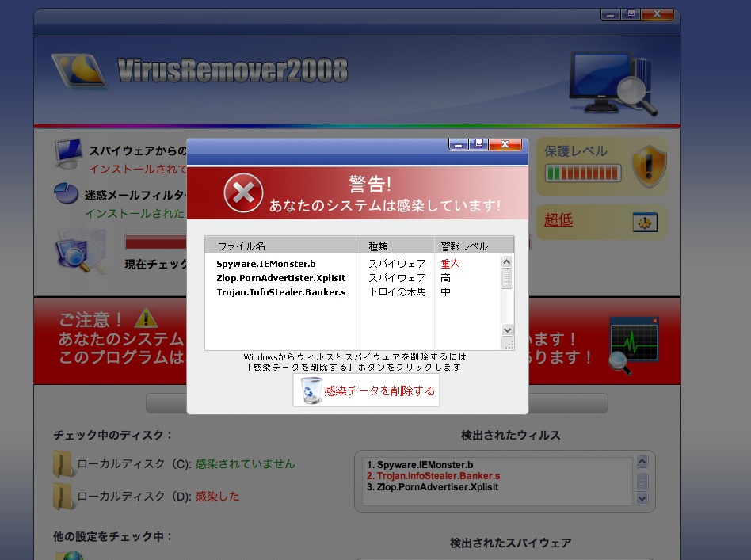This screenshot has width=751, height=560.
Task: Click the shield warning icon in the protection level panel
Action: [x=649, y=166]
